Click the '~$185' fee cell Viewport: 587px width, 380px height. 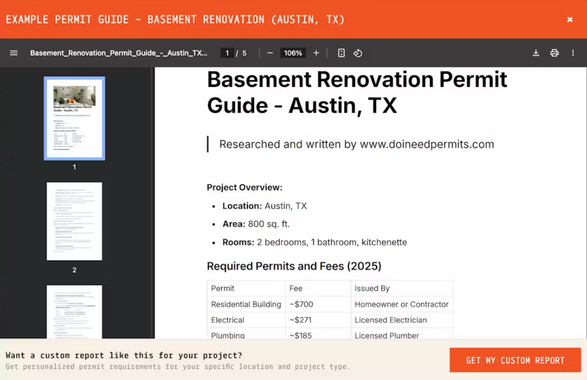point(318,334)
